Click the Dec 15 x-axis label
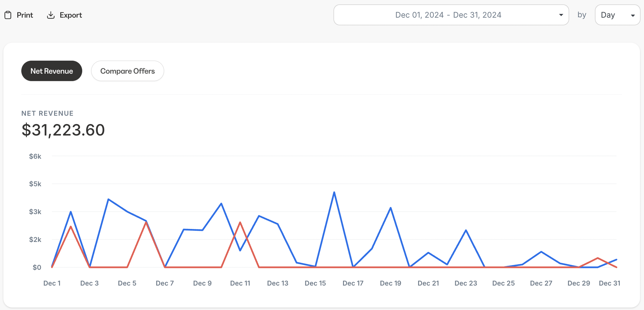 click(x=315, y=283)
